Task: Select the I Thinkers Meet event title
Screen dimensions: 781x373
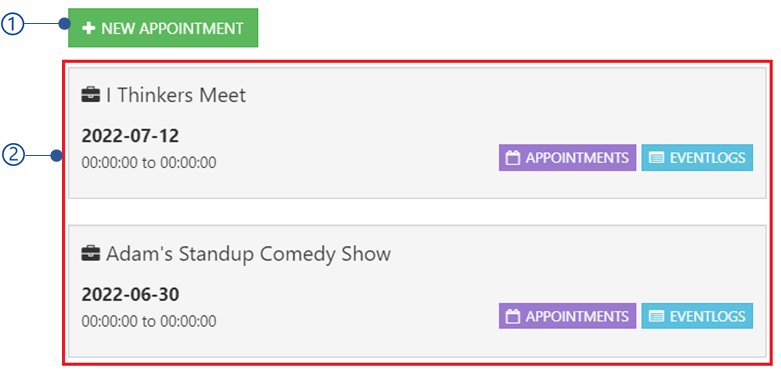Action: point(176,95)
